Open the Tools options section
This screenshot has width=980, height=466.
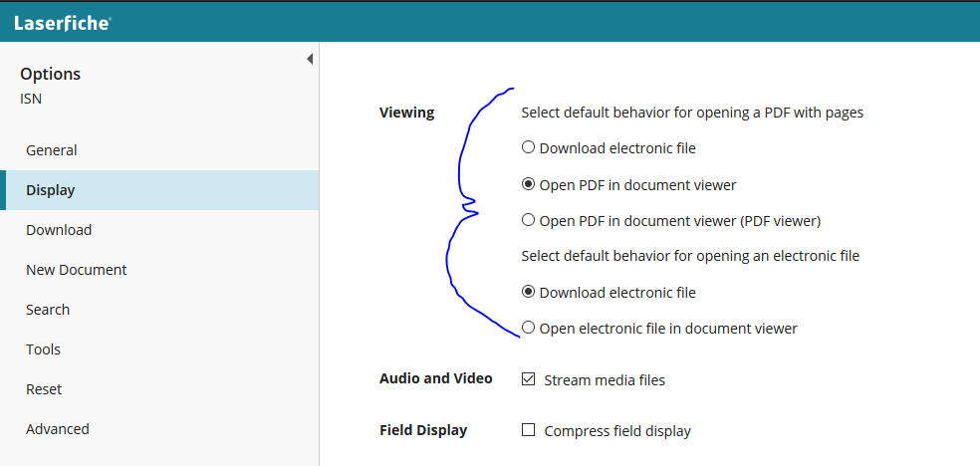(159, 349)
